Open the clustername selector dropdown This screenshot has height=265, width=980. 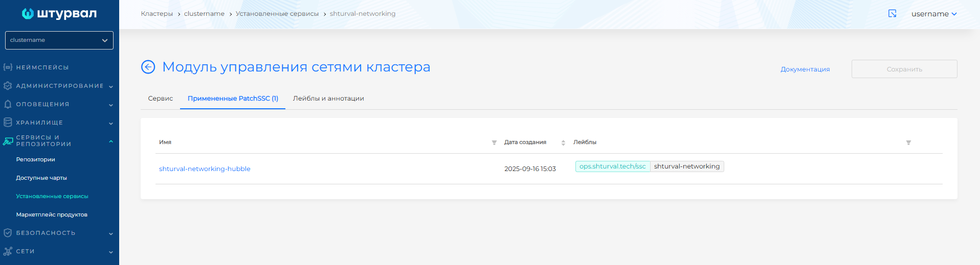click(x=59, y=40)
